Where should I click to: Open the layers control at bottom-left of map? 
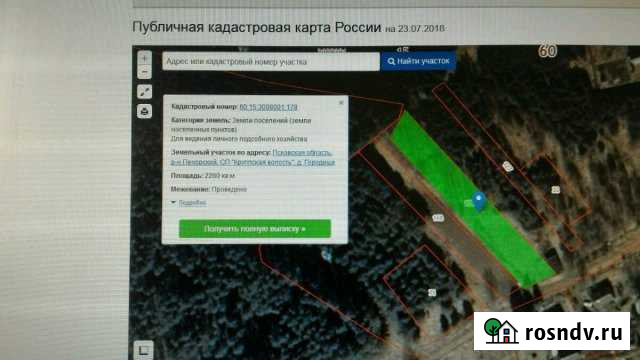[144, 350]
